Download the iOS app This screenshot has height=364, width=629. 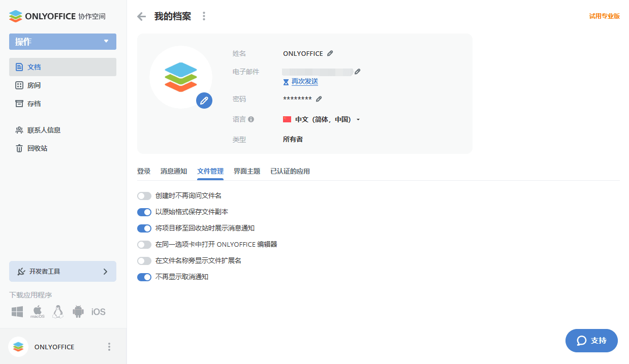(99, 312)
